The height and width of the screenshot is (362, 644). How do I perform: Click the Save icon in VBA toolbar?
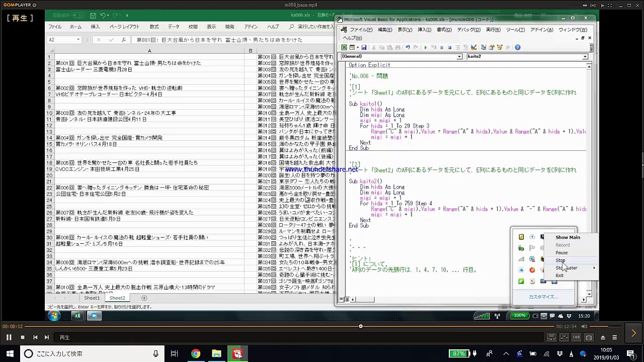tap(363, 48)
